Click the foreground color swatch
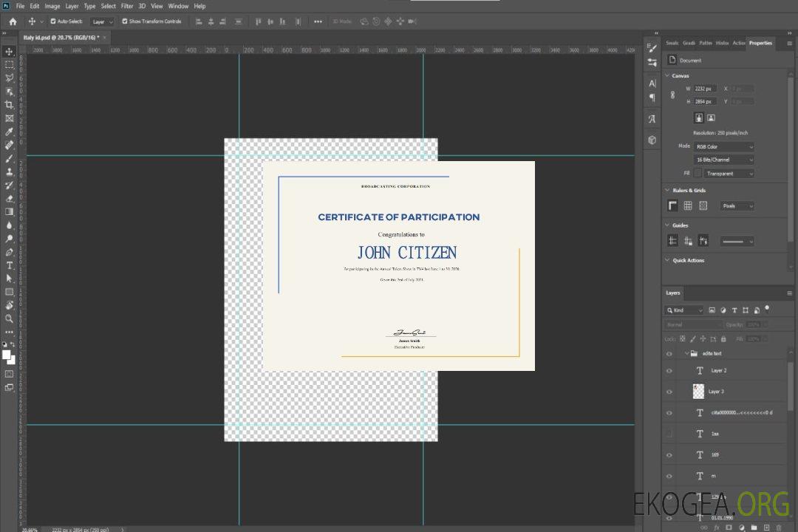Image resolution: width=798 pixels, height=532 pixels. (x=7, y=355)
